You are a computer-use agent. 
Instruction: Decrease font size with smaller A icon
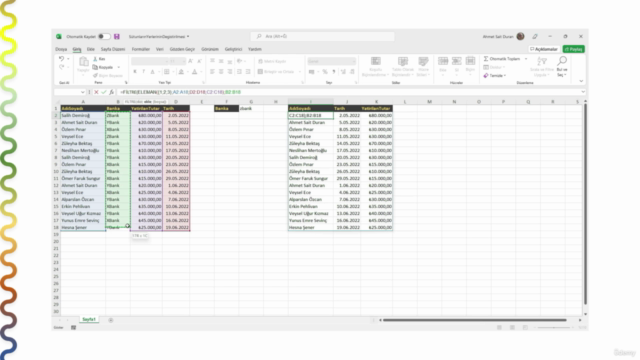199,61
